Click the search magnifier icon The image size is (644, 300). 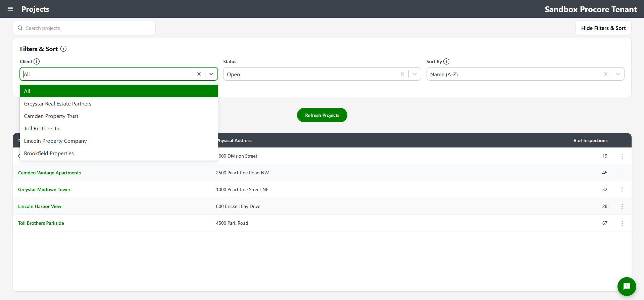point(20,28)
